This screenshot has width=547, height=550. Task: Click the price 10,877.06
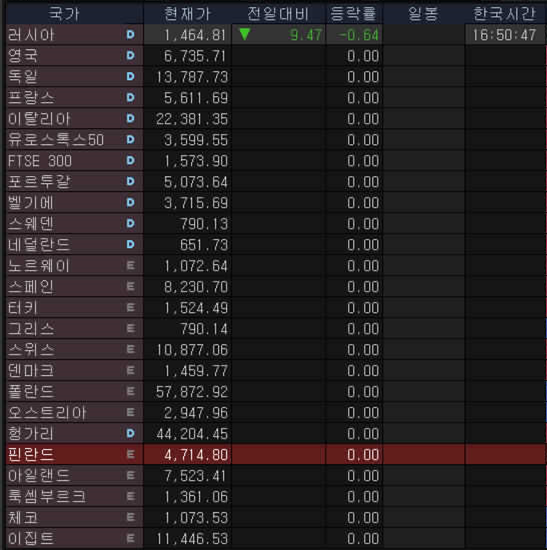[192, 350]
